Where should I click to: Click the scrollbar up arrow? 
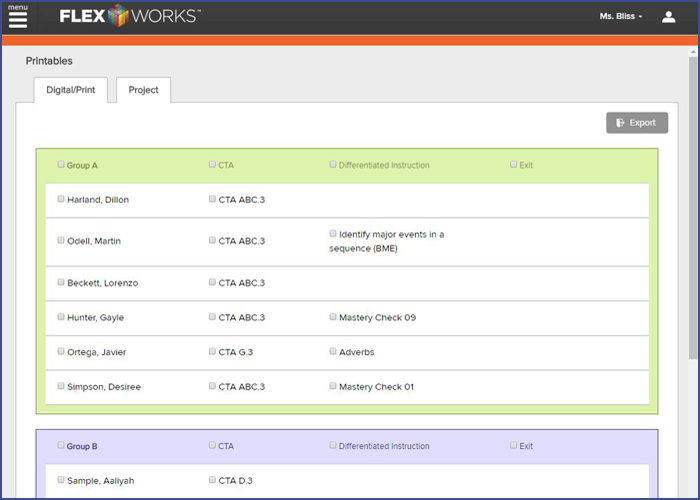[693, 52]
